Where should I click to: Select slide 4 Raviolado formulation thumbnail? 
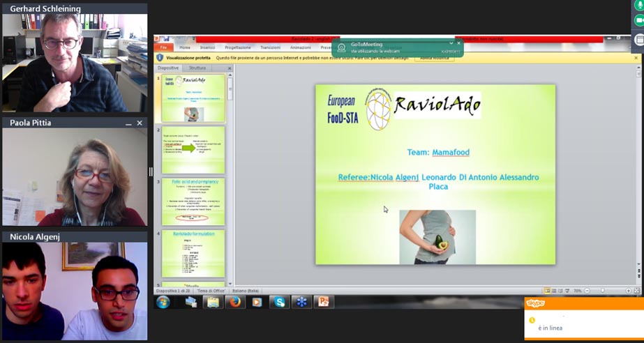(x=193, y=254)
